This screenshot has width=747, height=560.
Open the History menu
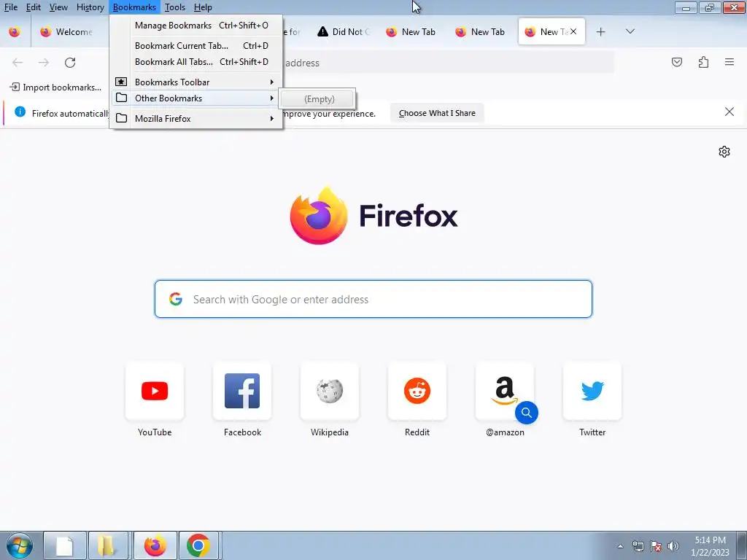pos(90,7)
